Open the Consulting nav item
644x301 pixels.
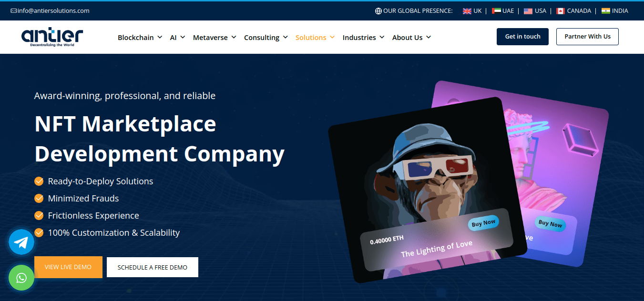pos(262,37)
